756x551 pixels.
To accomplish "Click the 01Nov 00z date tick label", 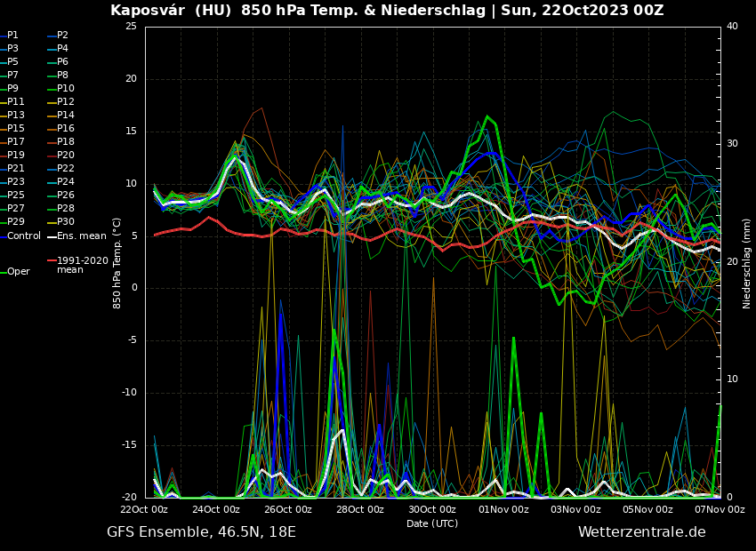I will pos(504,509).
